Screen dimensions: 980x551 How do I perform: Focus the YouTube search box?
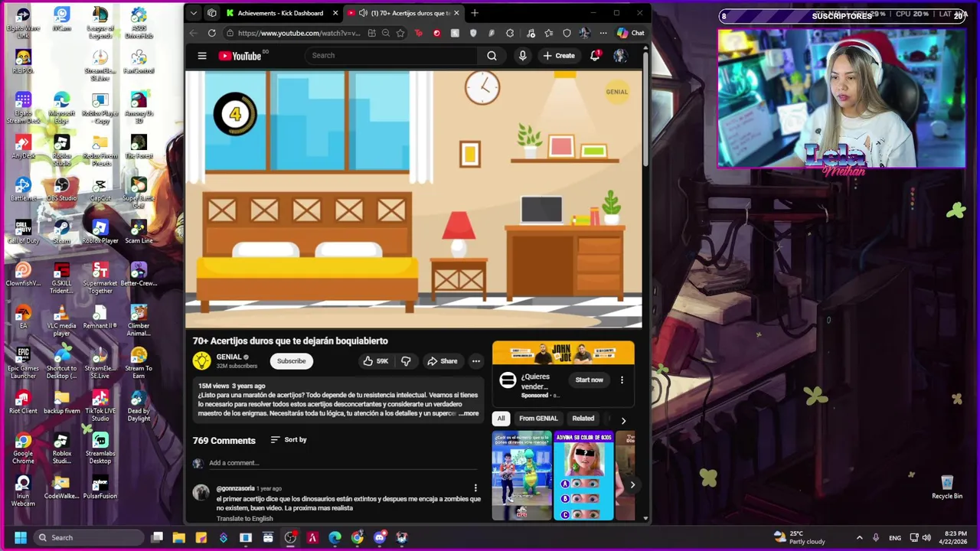(390, 55)
